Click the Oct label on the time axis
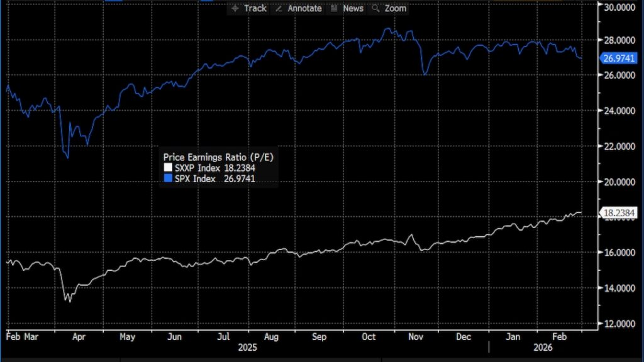Viewport: 644px width, 362px height. (369, 337)
